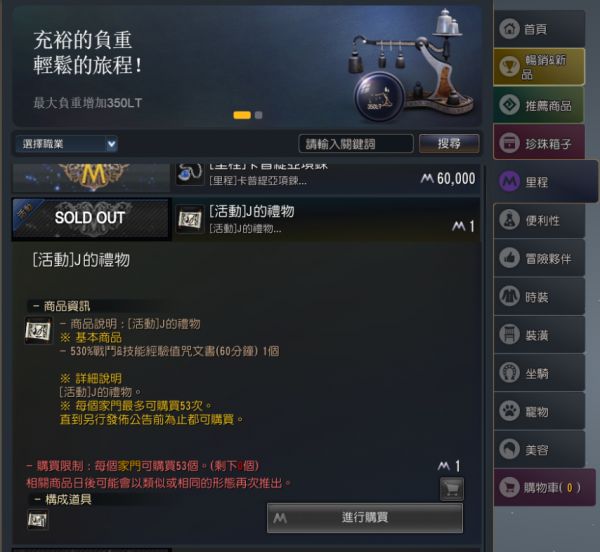Select the first yellow banner indicator
600x552 pixels.
pos(242,115)
